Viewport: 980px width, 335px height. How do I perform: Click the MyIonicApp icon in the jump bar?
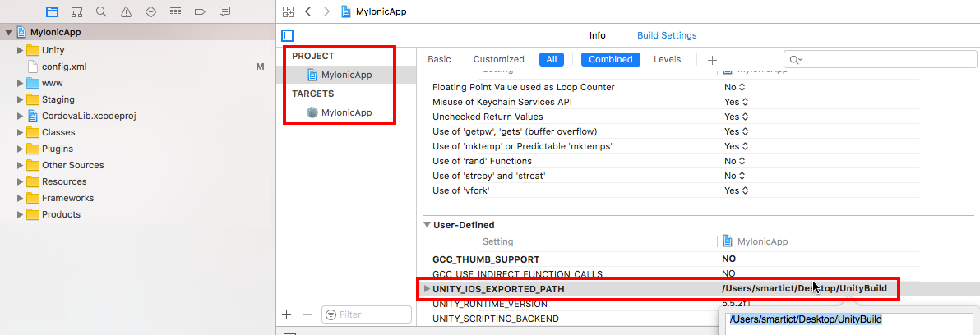tap(345, 11)
